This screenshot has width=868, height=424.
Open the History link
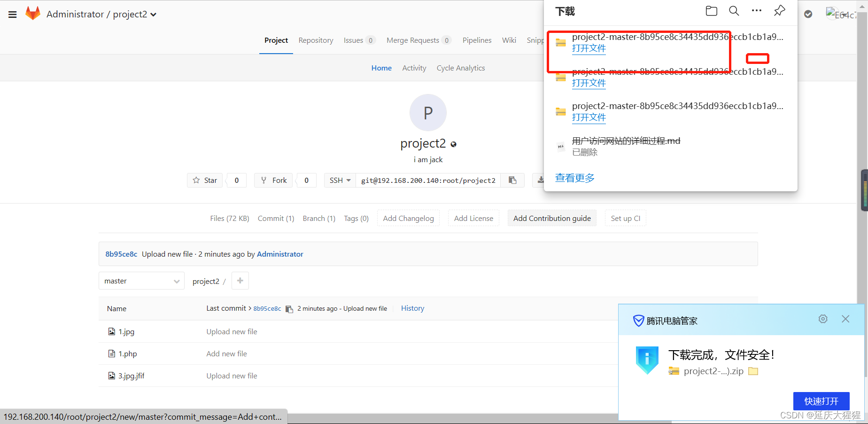tap(412, 308)
